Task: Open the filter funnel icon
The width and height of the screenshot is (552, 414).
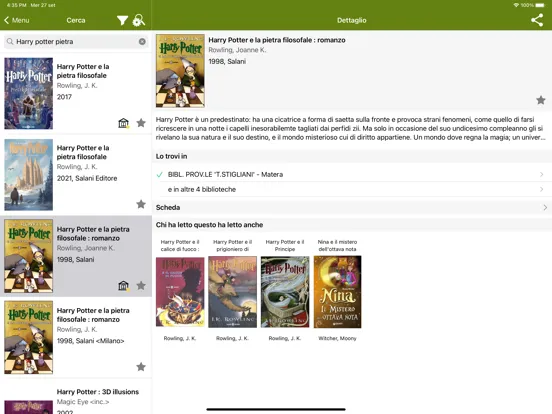Action: (x=122, y=20)
